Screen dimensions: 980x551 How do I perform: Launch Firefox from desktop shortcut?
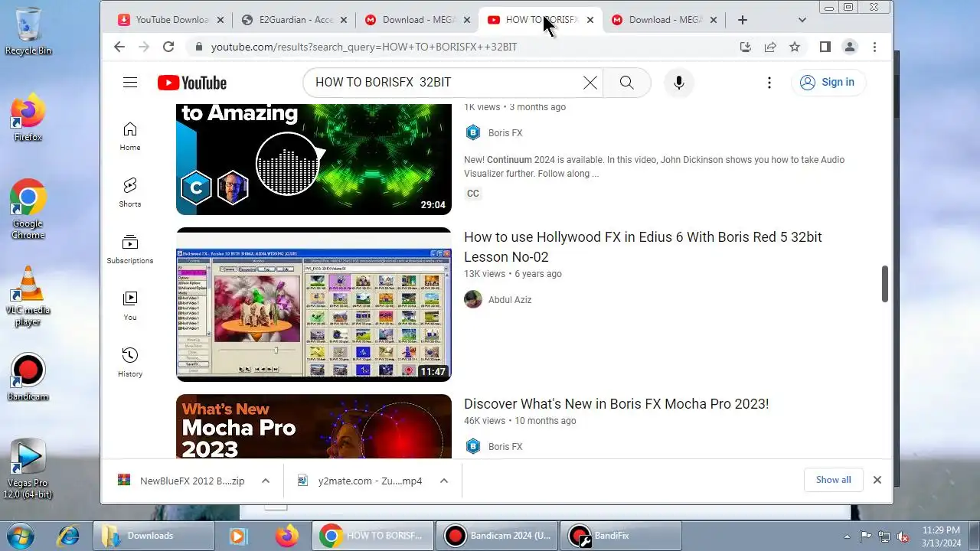point(28,118)
